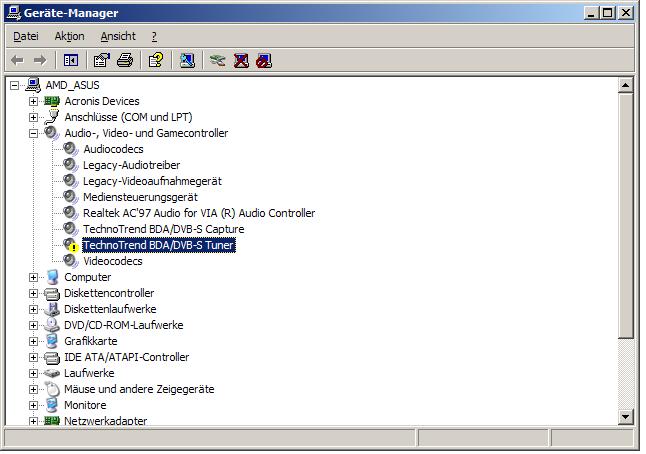Expand the DVD/CD-ROM-Laufwerke node

pos(33,325)
